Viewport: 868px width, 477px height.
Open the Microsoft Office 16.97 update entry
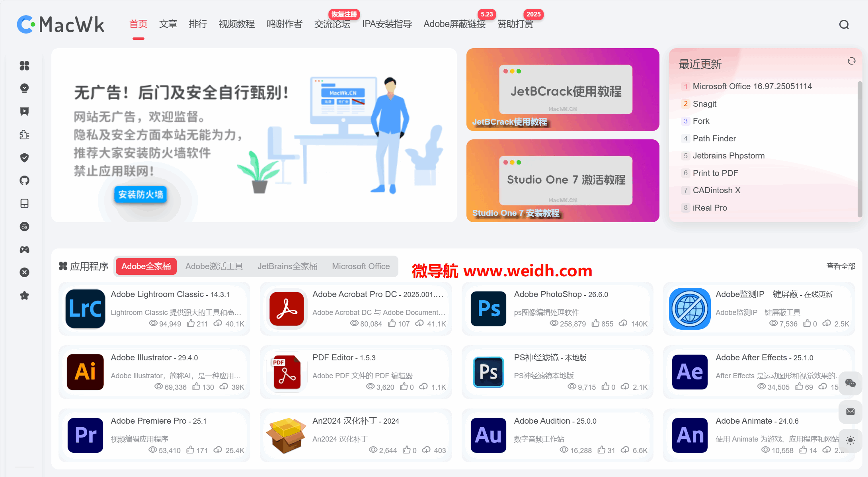click(752, 86)
